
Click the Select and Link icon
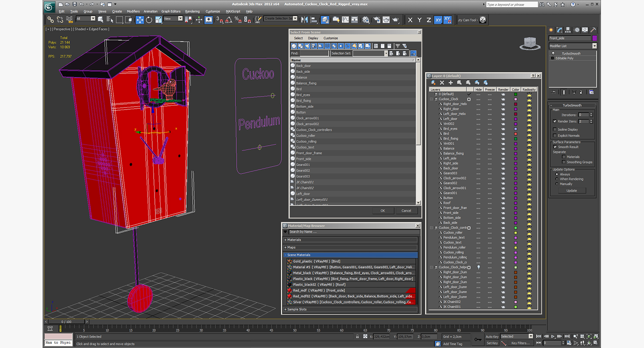pyautogui.click(x=50, y=20)
